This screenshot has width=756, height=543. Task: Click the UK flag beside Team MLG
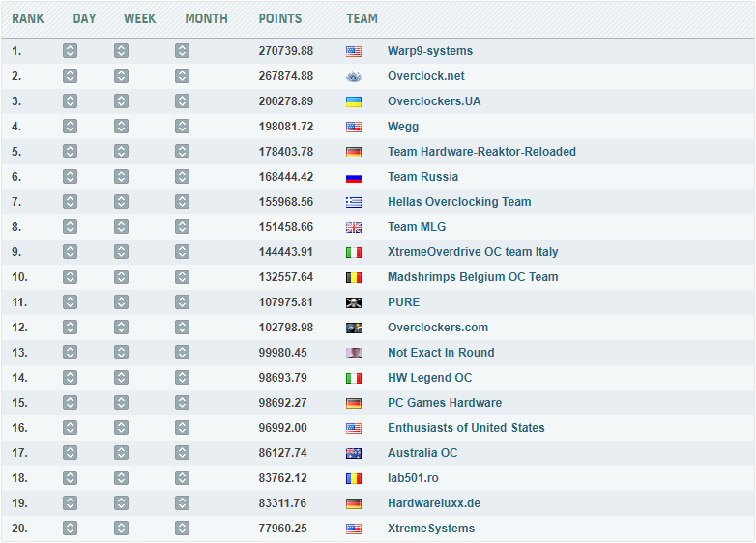[x=354, y=227]
